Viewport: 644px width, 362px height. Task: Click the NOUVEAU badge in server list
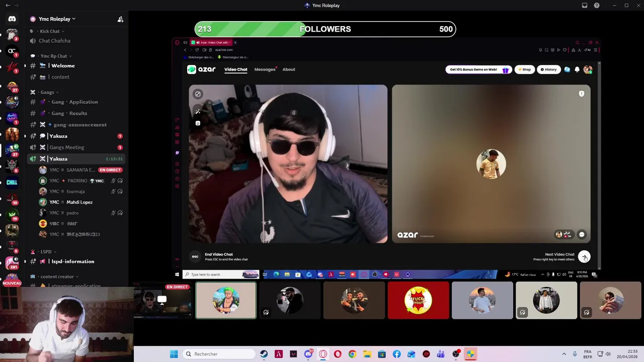pyautogui.click(x=12, y=283)
